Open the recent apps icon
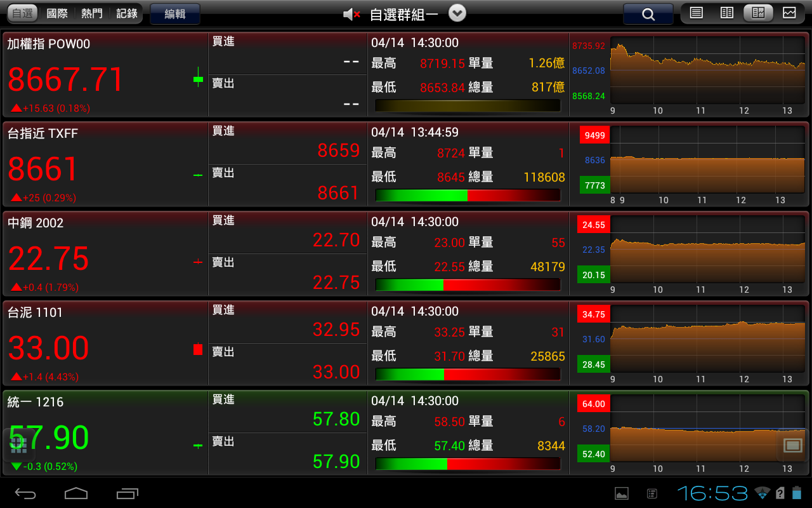The image size is (812, 508). click(127, 493)
